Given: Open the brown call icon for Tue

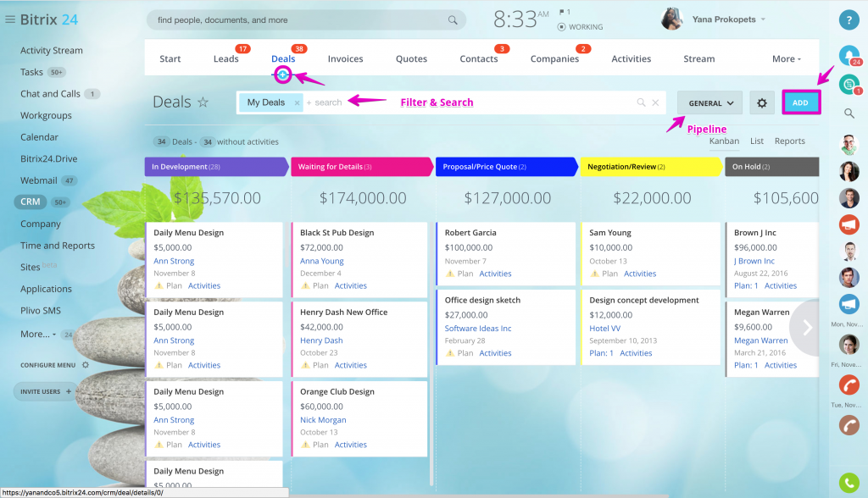Looking at the screenshot, I should coord(849,425).
